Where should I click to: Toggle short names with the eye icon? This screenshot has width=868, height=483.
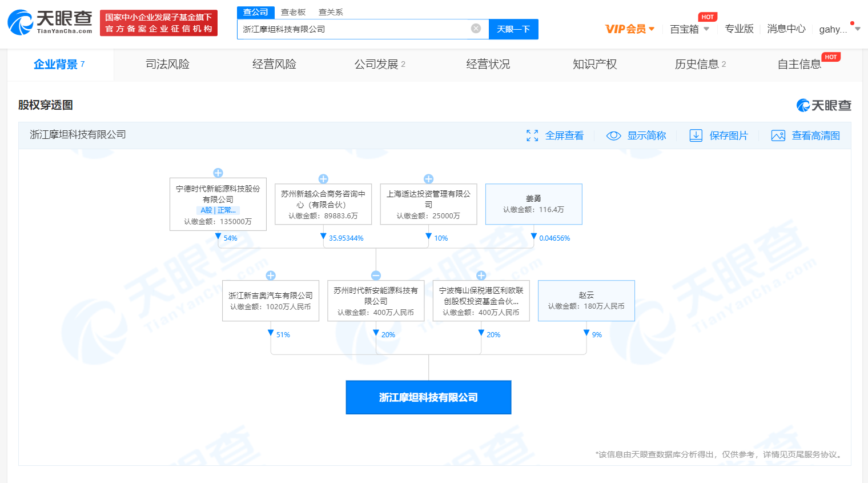tap(613, 135)
